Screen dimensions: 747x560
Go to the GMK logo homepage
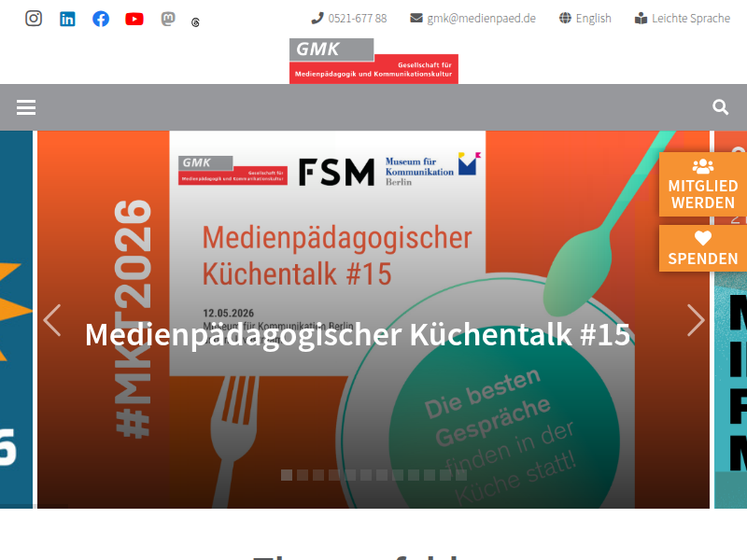pos(374,61)
